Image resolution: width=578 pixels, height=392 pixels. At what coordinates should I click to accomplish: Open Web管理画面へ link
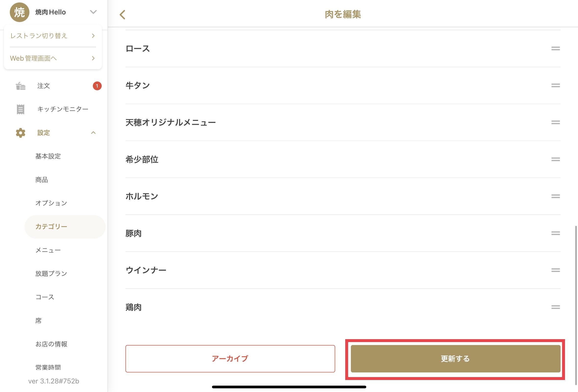click(x=53, y=58)
